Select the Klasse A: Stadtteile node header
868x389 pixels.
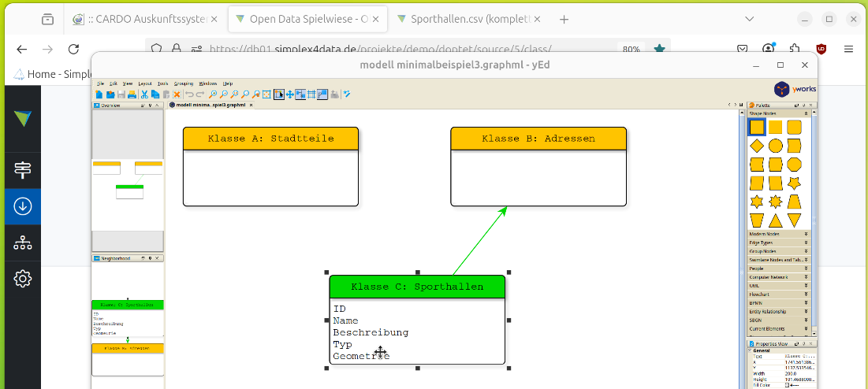[270, 139]
